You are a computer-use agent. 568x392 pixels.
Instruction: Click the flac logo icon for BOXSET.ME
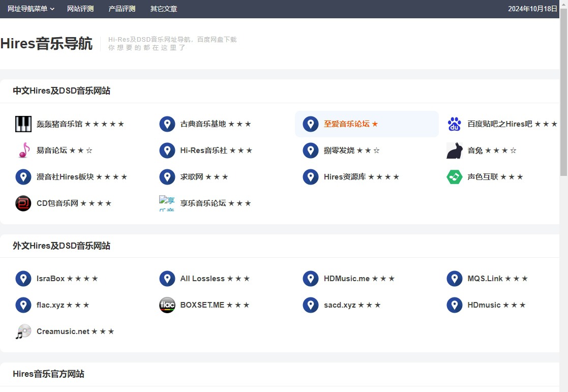[x=167, y=305]
